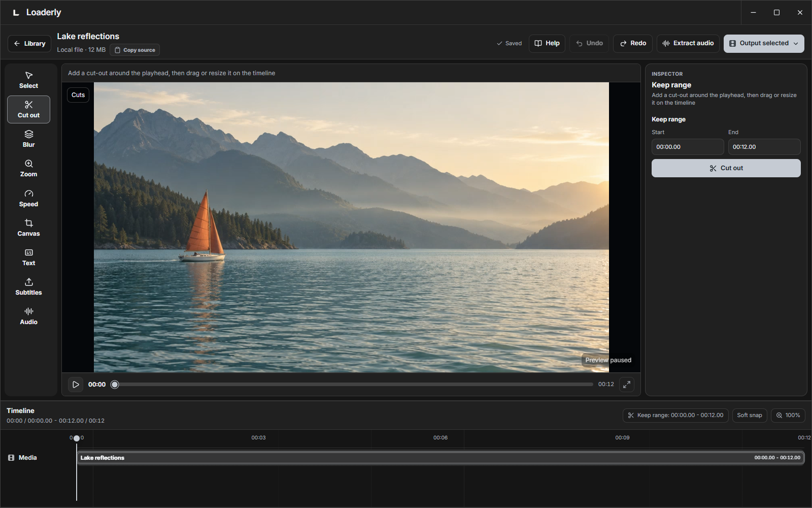
Task: Jump to the 00:09 timeline mark
Action: [622, 437]
